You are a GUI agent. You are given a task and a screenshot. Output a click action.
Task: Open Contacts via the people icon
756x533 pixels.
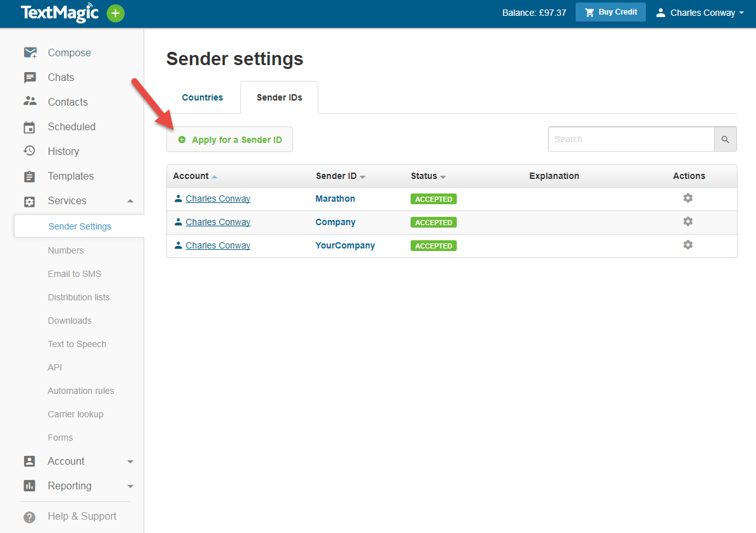[30, 102]
